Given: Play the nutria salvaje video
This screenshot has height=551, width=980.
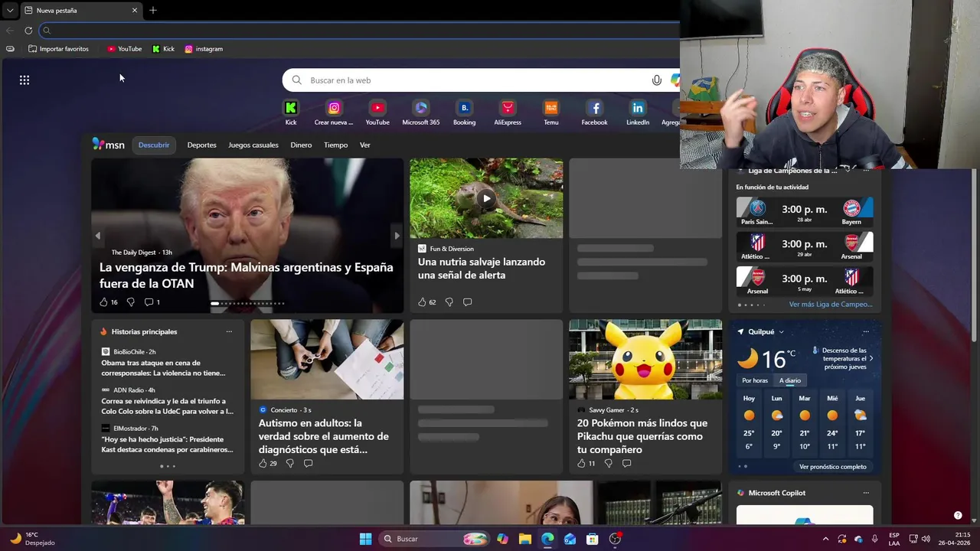Looking at the screenshot, I should click(486, 198).
